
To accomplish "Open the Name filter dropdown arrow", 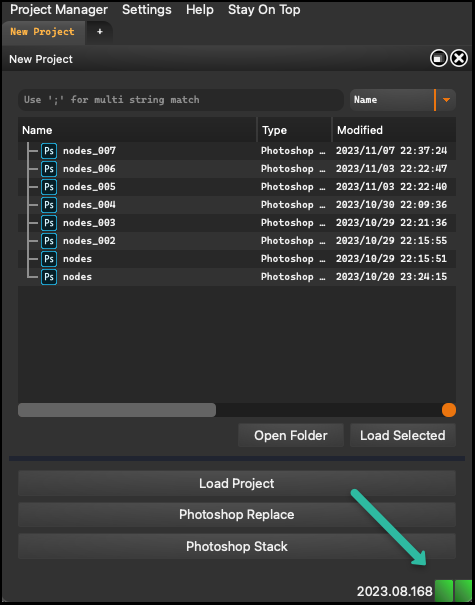I will tap(446, 100).
